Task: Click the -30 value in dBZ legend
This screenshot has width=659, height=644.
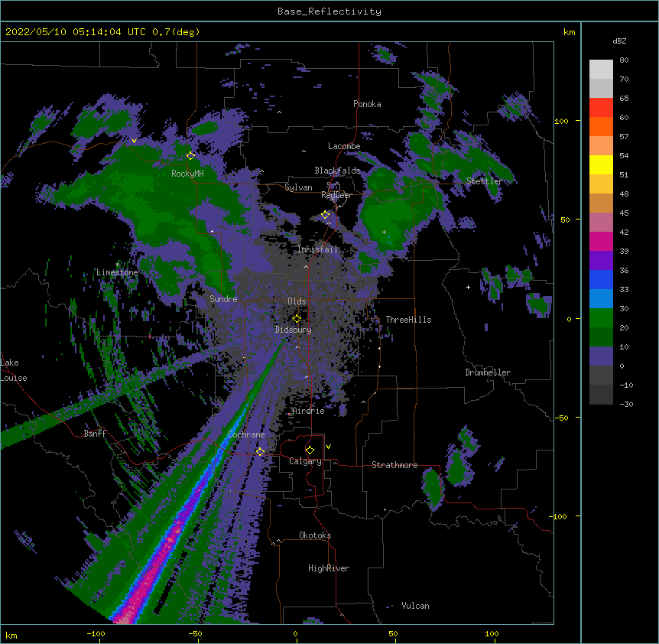Action: tap(626, 405)
